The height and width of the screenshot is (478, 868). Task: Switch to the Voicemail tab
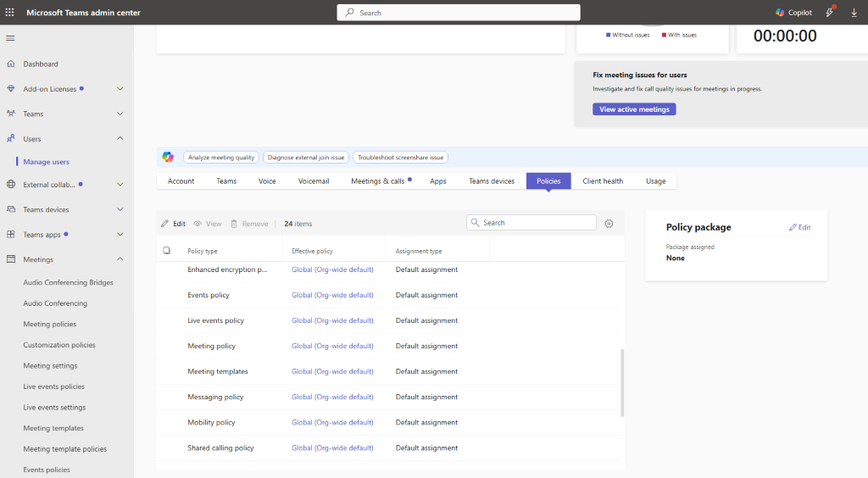pos(314,181)
